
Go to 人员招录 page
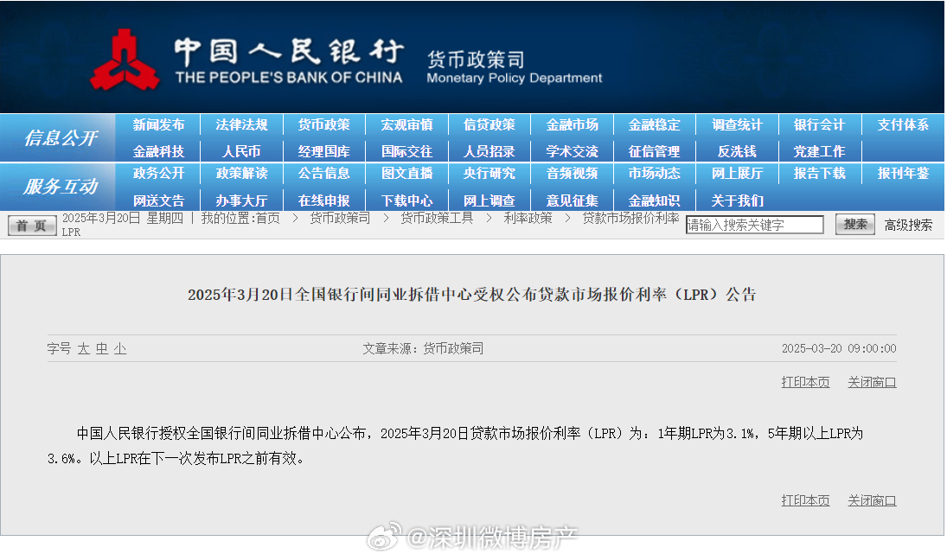(489, 151)
